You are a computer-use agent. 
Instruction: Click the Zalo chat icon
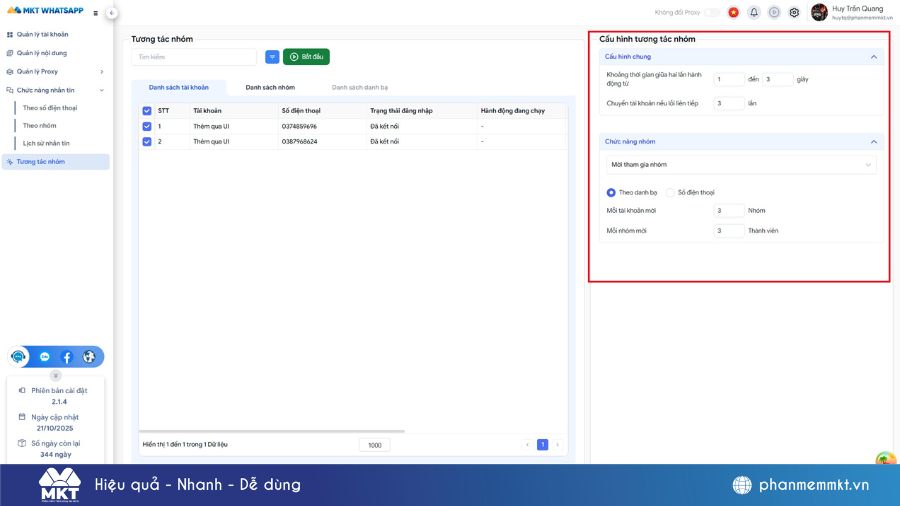pyautogui.click(x=45, y=357)
